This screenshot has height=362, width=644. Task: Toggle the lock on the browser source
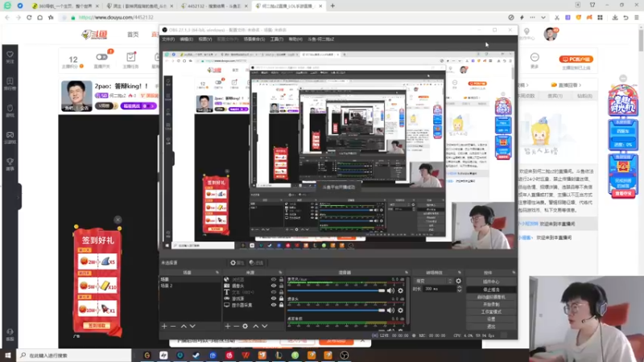tap(281, 279)
